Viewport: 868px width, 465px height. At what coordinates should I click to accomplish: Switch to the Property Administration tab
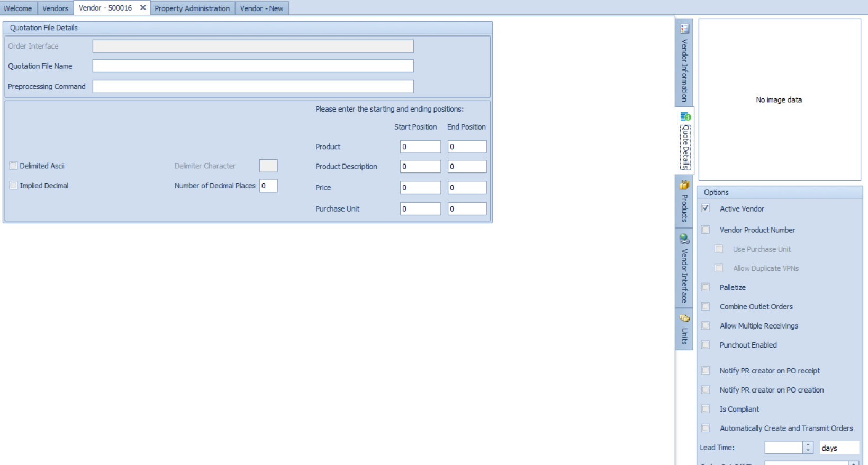pyautogui.click(x=192, y=8)
